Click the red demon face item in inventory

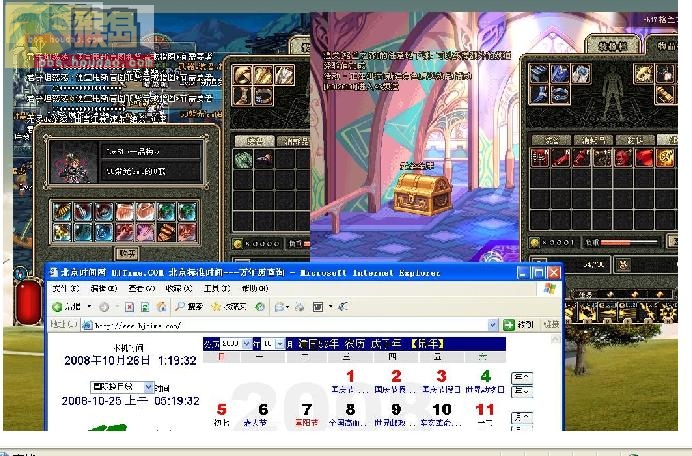pyautogui.click(x=623, y=158)
